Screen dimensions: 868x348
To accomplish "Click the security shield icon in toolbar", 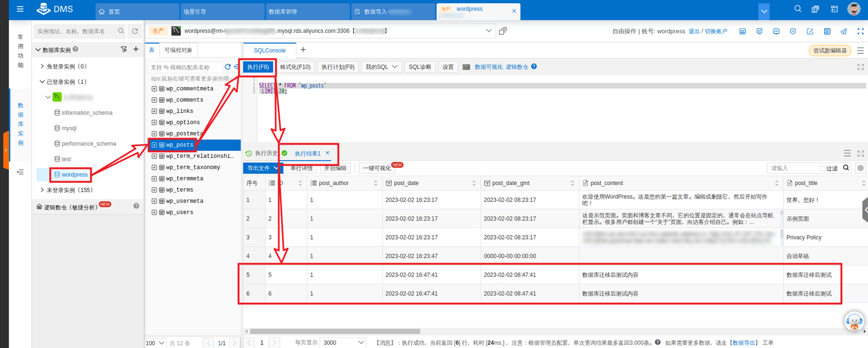I will (x=793, y=31).
